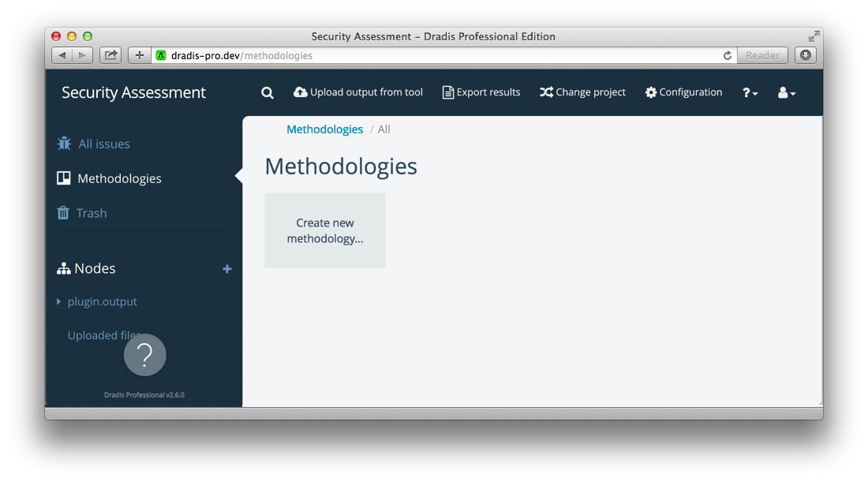Select the book icon beside Methodologies
This screenshot has width=868, height=482.
point(63,177)
